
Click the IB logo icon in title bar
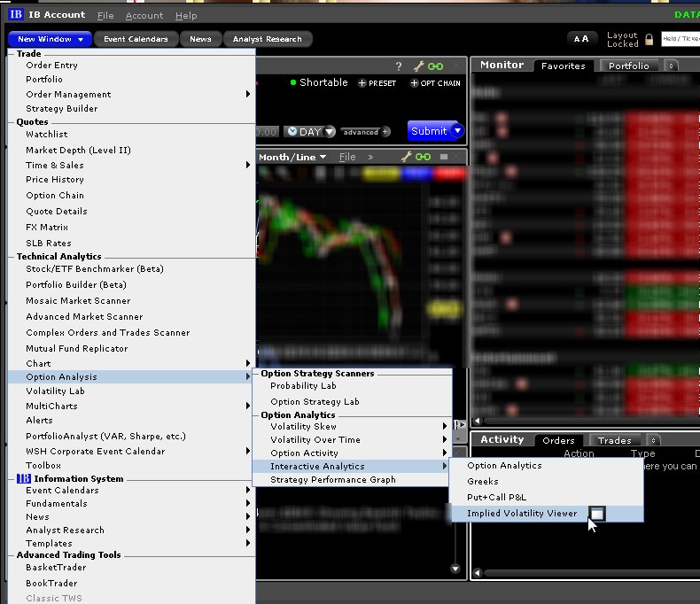coord(16,14)
